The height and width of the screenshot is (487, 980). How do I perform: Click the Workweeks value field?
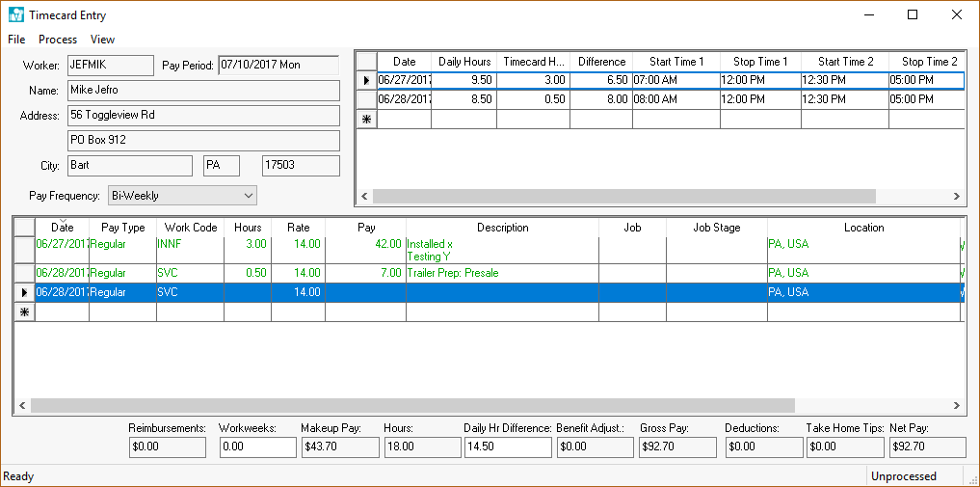[256, 447]
